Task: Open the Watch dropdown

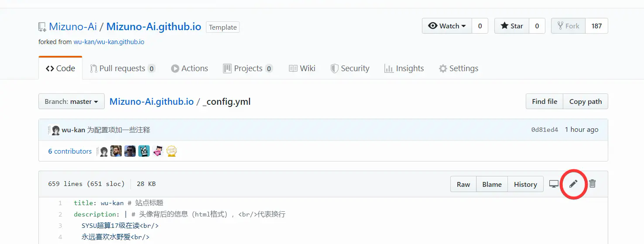Action: [x=447, y=26]
